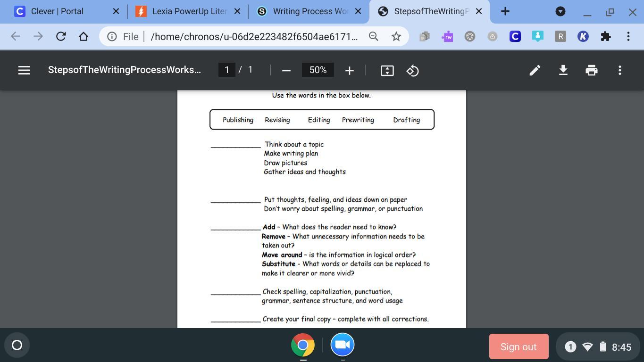Edit the PDF page number field
Screen dimensions: 644x362
click(x=227, y=70)
